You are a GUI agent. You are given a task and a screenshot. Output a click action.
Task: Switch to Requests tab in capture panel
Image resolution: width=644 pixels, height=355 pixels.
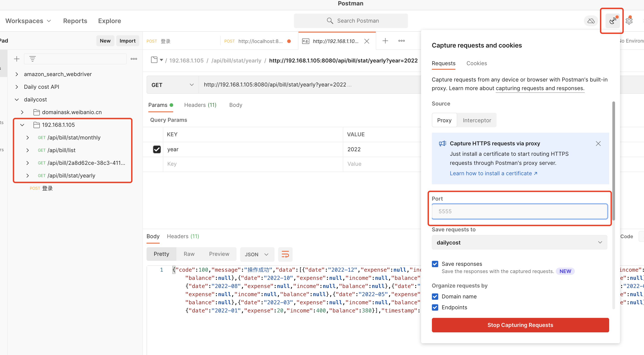click(443, 63)
